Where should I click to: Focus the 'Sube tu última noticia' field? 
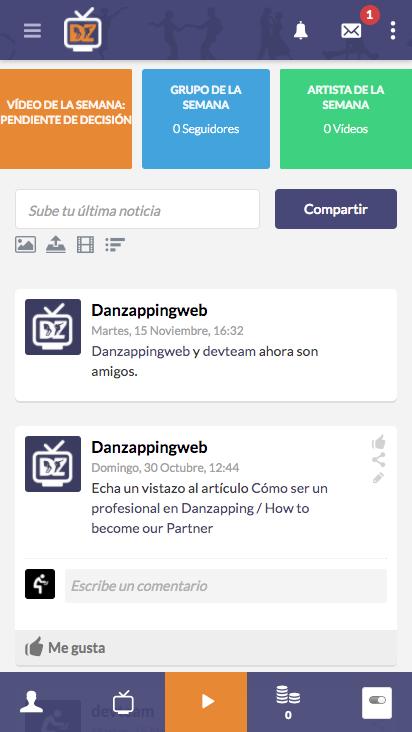[x=137, y=209]
